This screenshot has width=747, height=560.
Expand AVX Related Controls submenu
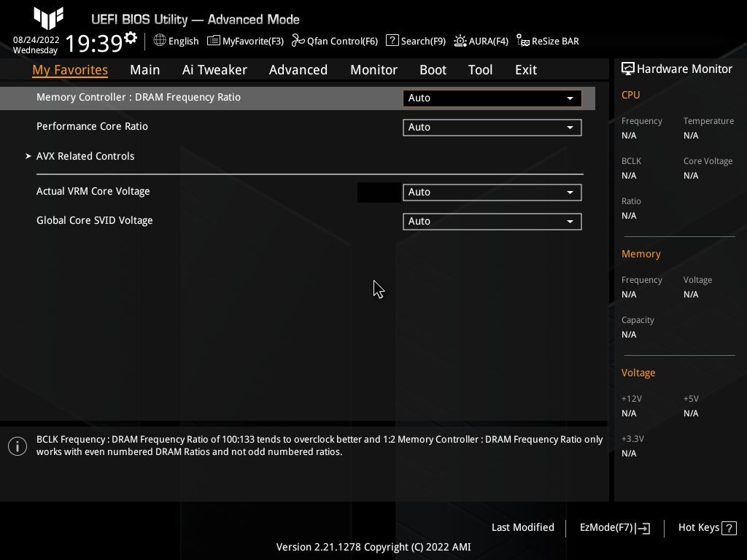click(85, 156)
